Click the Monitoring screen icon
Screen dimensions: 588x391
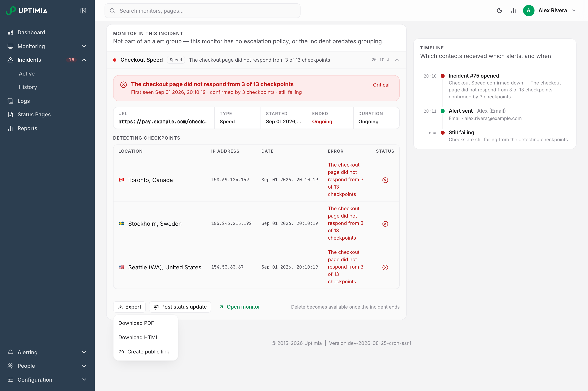[10, 46]
